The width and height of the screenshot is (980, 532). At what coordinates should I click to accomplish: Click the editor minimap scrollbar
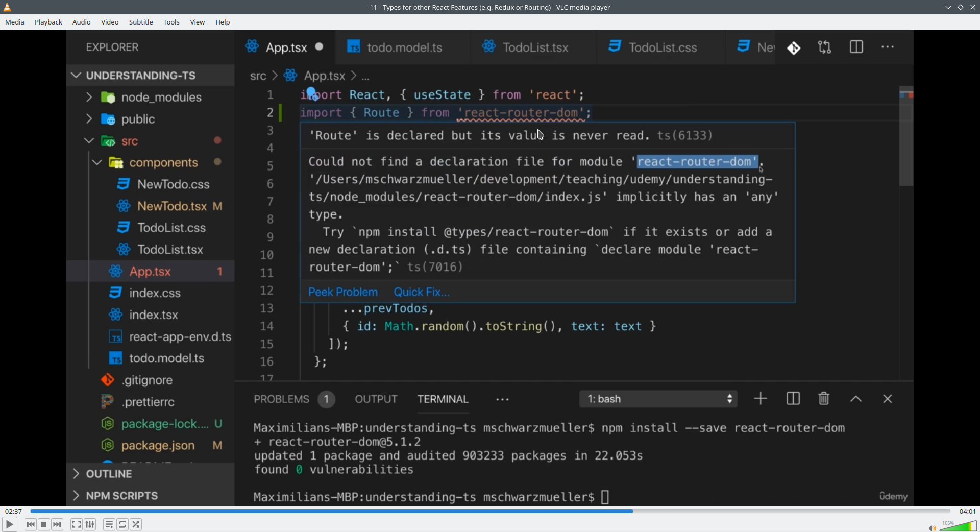(x=906, y=136)
